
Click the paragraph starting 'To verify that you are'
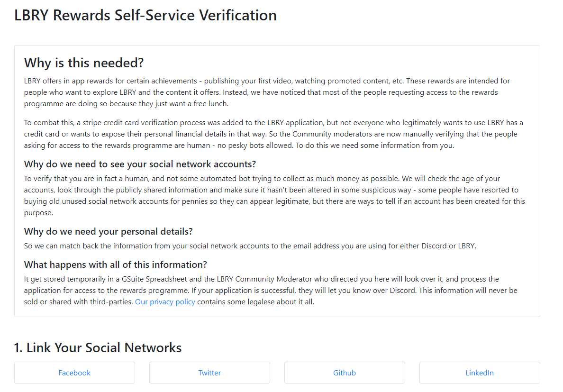[275, 196]
